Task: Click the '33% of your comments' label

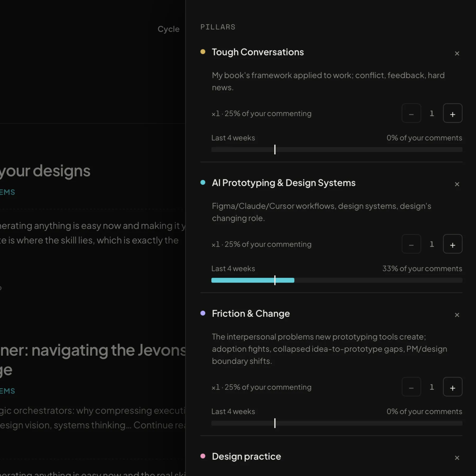Action: pyautogui.click(x=422, y=268)
